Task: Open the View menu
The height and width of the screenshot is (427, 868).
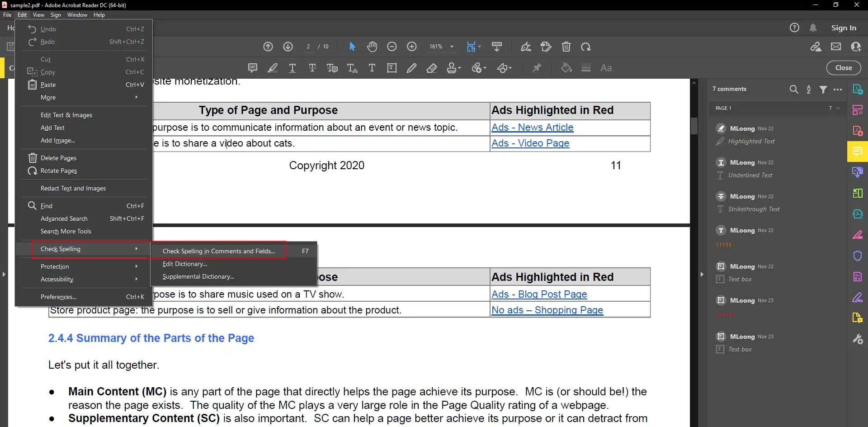Action: click(38, 14)
